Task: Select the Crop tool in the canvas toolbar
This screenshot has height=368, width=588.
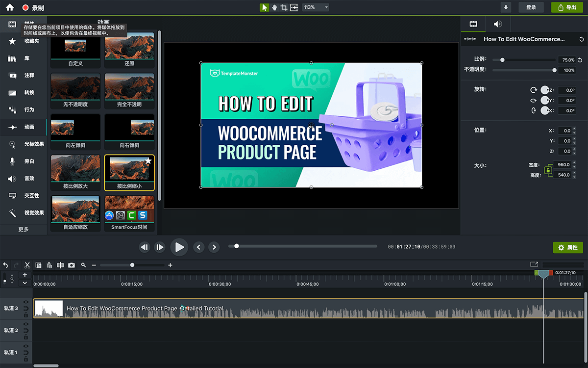Action: [x=284, y=7]
